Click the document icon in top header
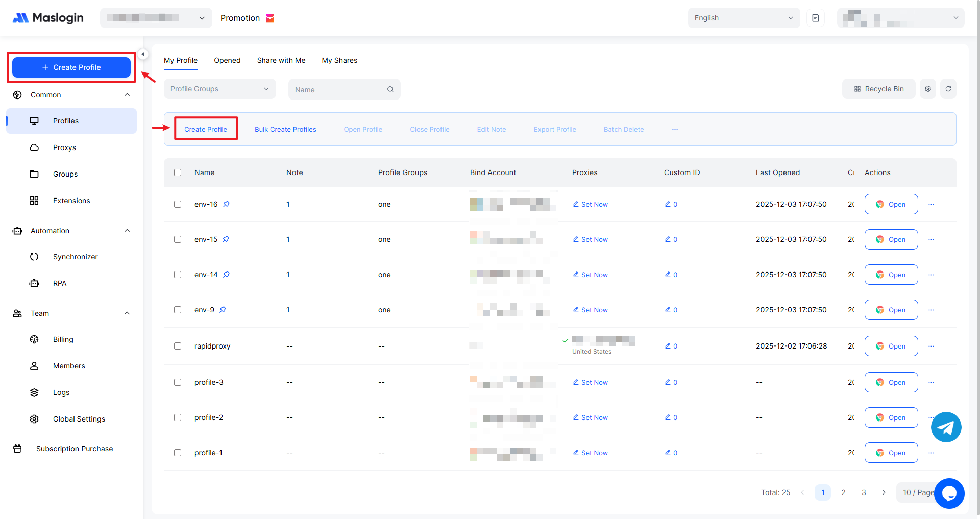The image size is (980, 519). pyautogui.click(x=815, y=18)
